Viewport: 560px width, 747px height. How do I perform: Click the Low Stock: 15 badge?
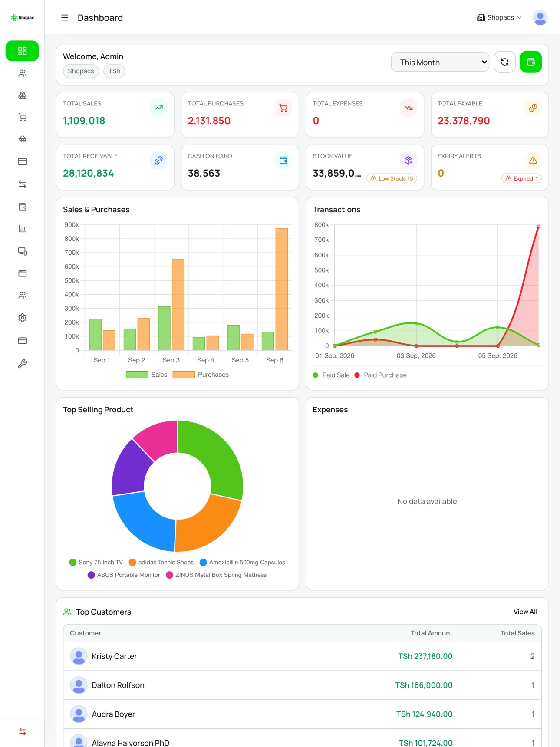[x=392, y=178]
